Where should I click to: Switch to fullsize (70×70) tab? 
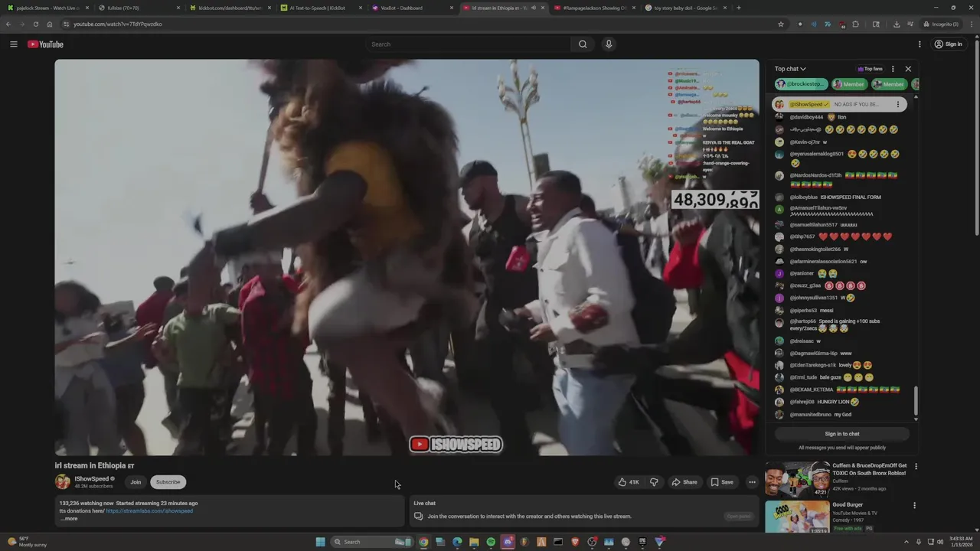point(139,8)
